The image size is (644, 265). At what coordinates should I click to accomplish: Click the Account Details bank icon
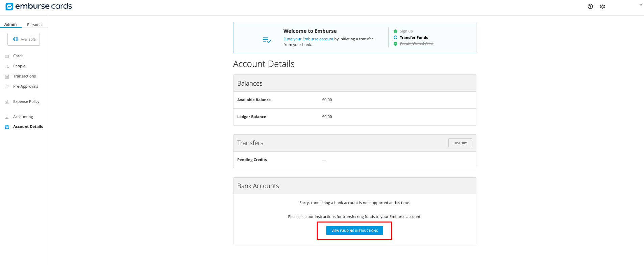tap(7, 127)
